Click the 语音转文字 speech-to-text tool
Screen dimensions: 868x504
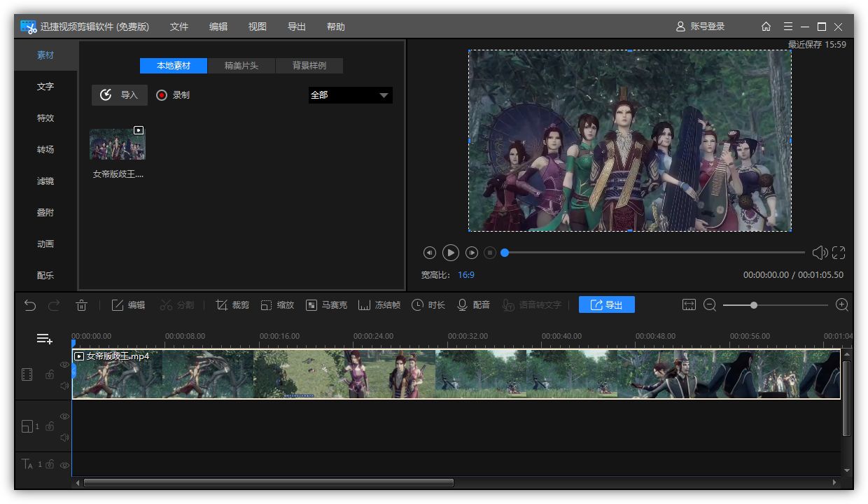point(532,305)
